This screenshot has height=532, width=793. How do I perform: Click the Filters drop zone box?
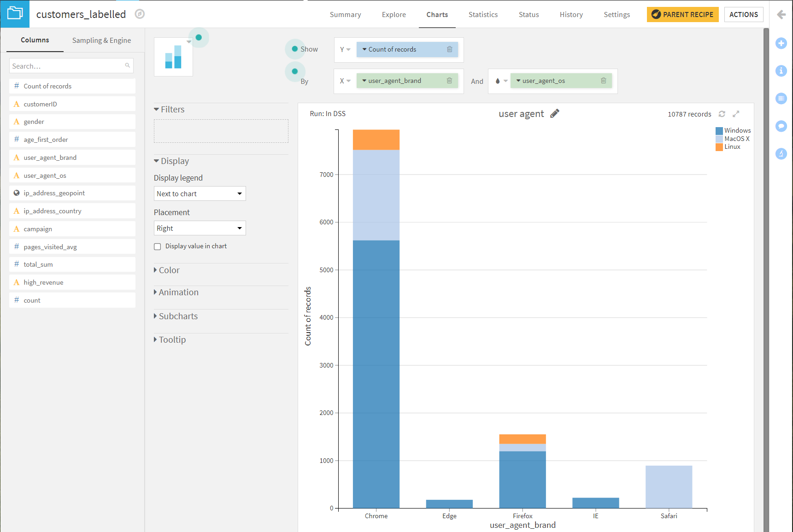click(221, 131)
